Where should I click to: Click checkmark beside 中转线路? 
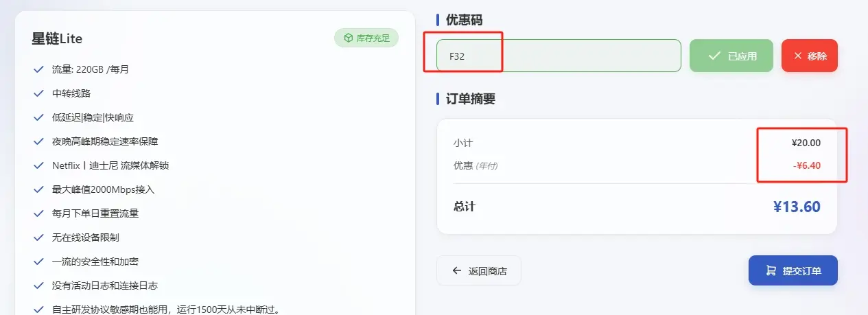(38, 93)
